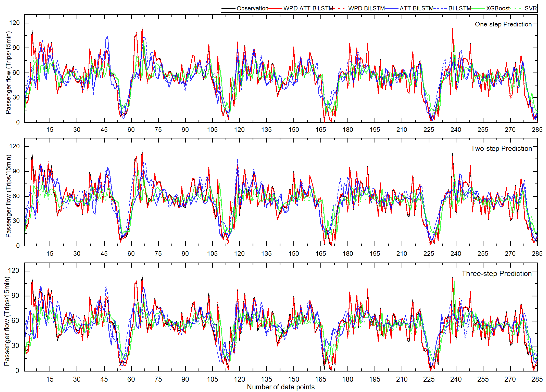The image size is (546, 392).
Task: Click the Passenger flow axis title of Two-step panel
Action: (8, 196)
